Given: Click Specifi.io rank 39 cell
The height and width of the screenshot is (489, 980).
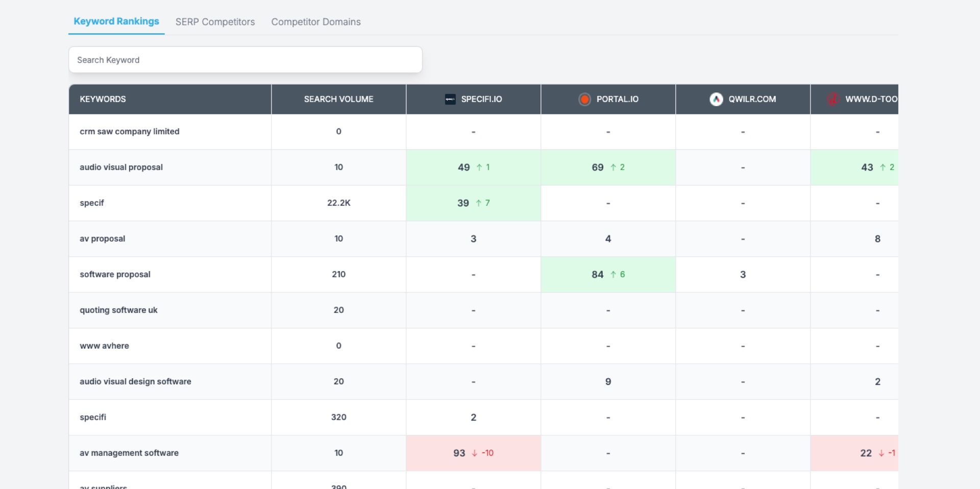Looking at the screenshot, I should coord(474,203).
